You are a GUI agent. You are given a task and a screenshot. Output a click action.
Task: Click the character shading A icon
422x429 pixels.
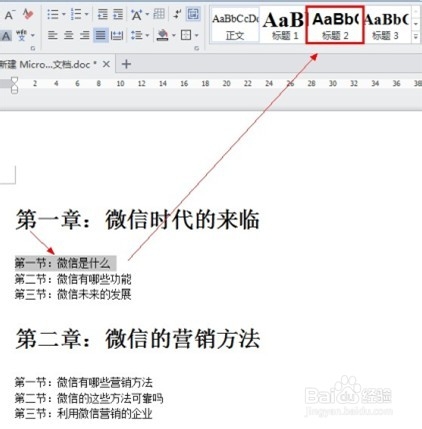(6, 35)
